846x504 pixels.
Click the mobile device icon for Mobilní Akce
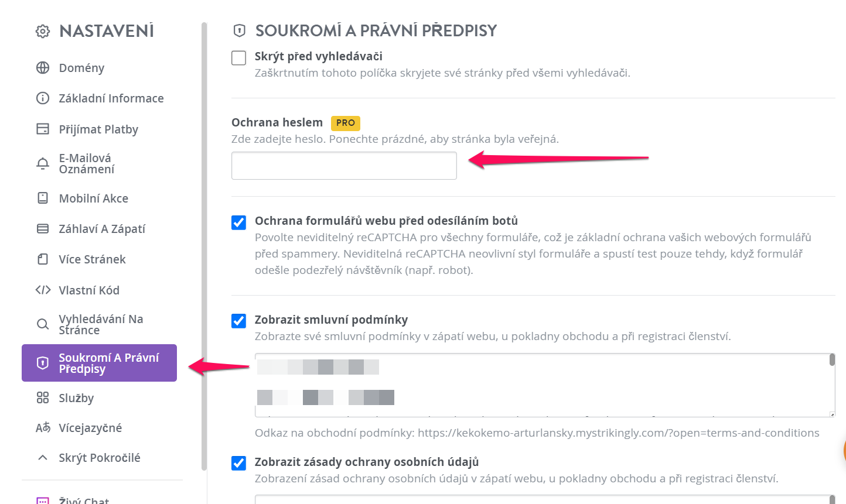tap(43, 198)
